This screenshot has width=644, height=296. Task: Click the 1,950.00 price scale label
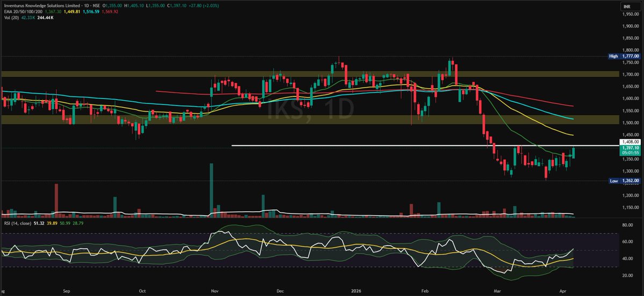(631, 14)
